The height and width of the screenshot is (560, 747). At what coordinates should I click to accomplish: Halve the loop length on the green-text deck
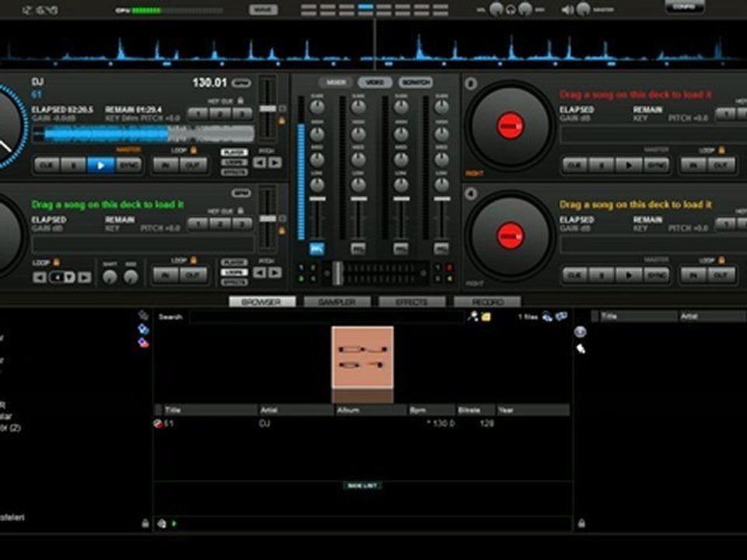(40, 277)
